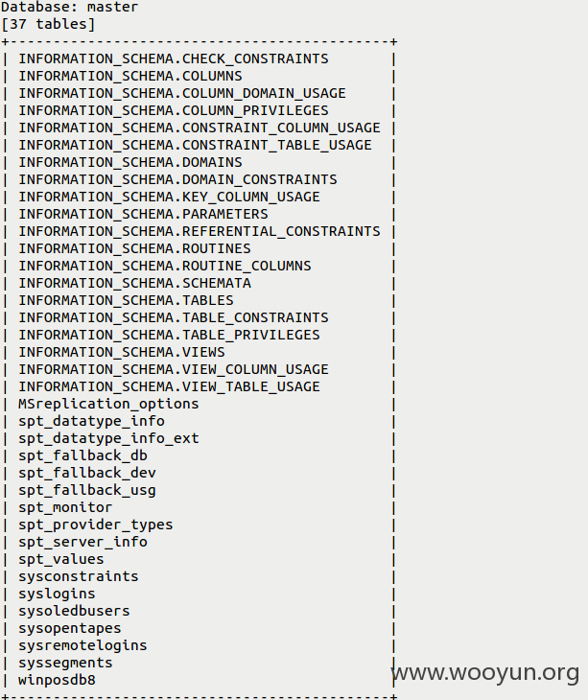Screen dimensions: 588x700
Task: Click the '[37 tables]' count line
Action: 48,24
